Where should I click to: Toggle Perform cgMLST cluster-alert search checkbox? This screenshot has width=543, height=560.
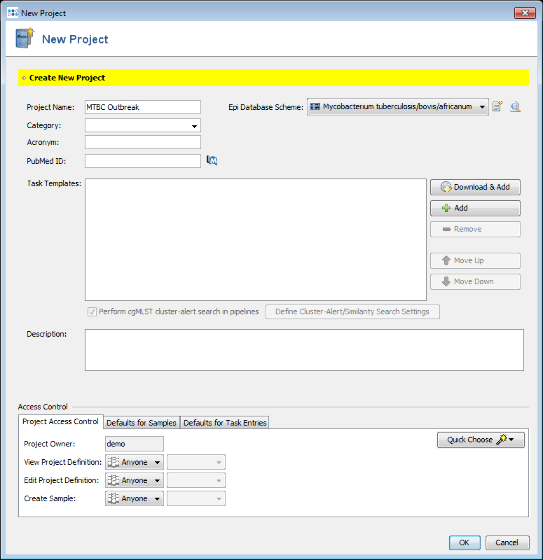pyautogui.click(x=92, y=312)
